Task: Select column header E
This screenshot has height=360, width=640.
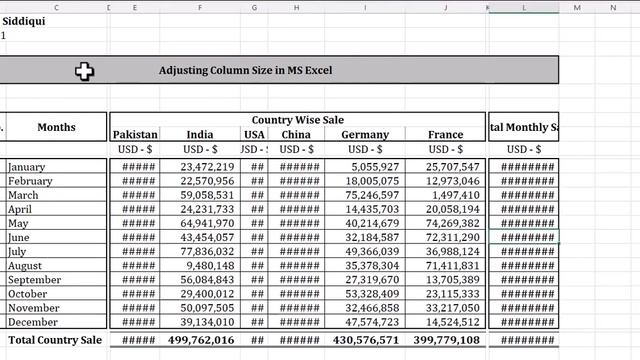Action: point(135,7)
